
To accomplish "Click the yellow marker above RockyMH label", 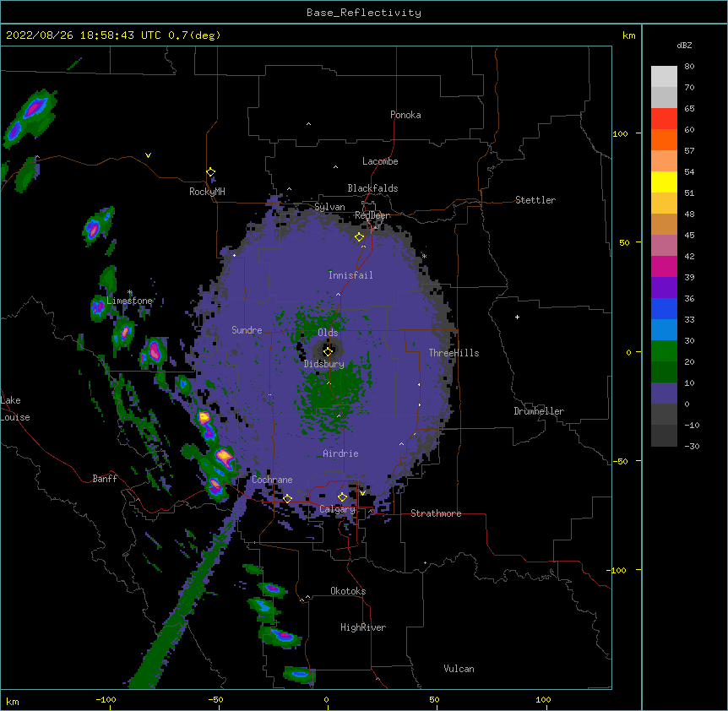I will [211, 172].
